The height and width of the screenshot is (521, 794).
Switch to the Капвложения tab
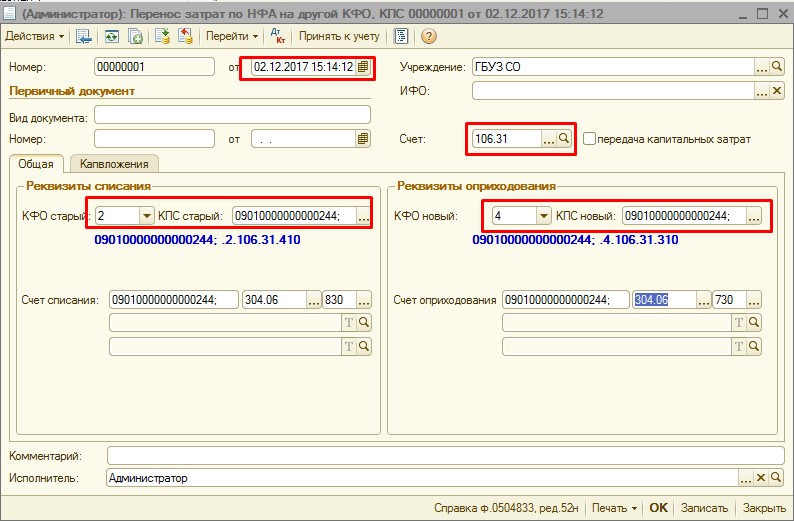114,163
